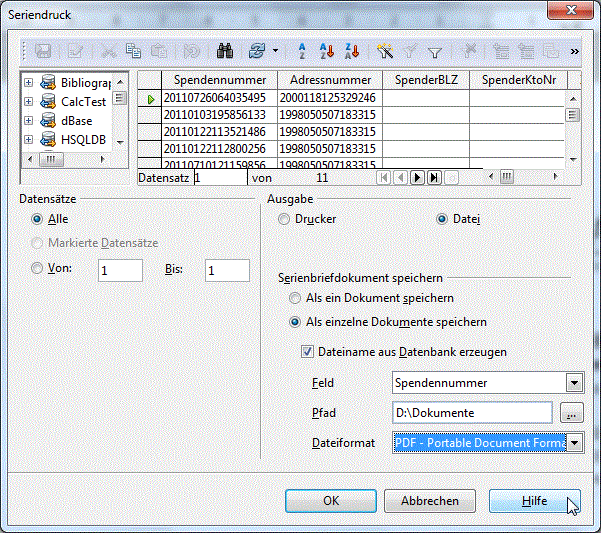The width and height of the screenshot is (601, 533).
Task: Uncheck Dateiname aus Datenbank erzeugen
Action: [x=308, y=352]
